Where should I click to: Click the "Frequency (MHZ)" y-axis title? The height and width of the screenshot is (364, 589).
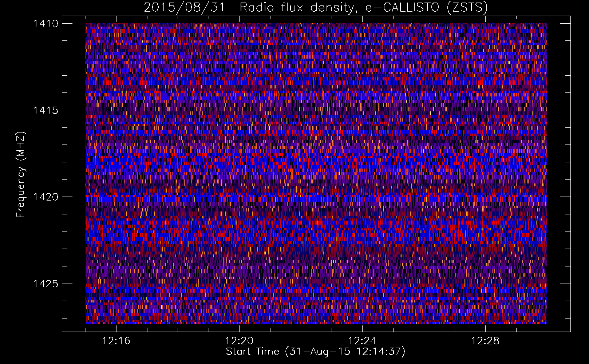[x=21, y=174]
